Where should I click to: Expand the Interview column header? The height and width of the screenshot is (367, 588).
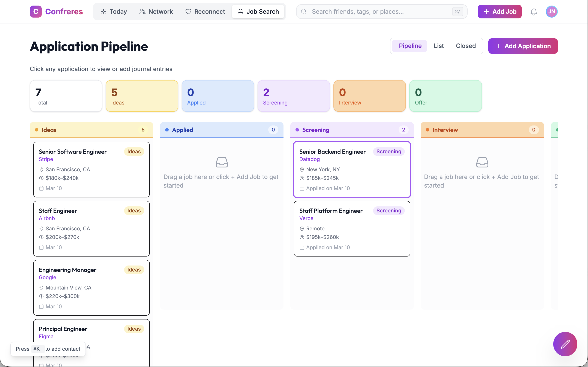(482, 130)
